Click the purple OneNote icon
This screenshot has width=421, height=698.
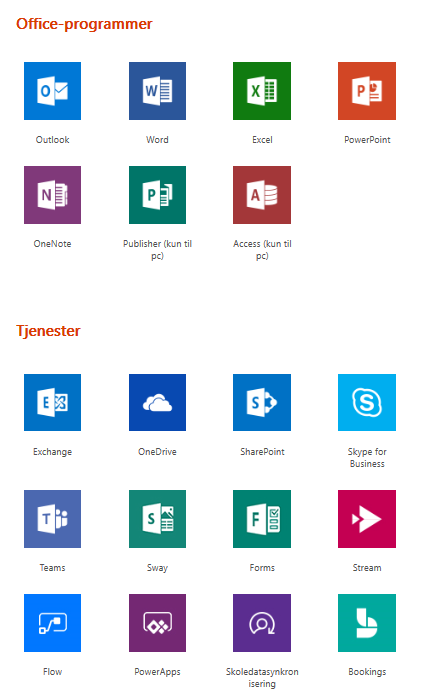(x=53, y=195)
